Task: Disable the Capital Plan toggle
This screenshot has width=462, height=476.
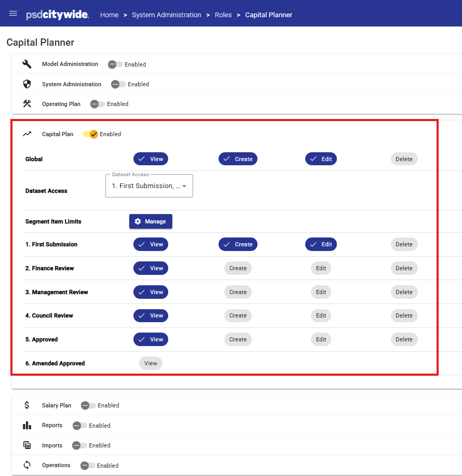Action: coord(90,134)
